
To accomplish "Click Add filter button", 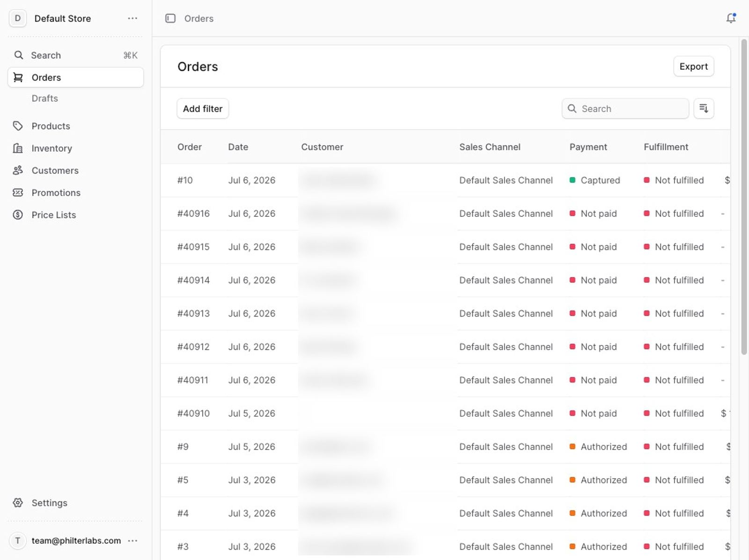I will pyautogui.click(x=203, y=109).
